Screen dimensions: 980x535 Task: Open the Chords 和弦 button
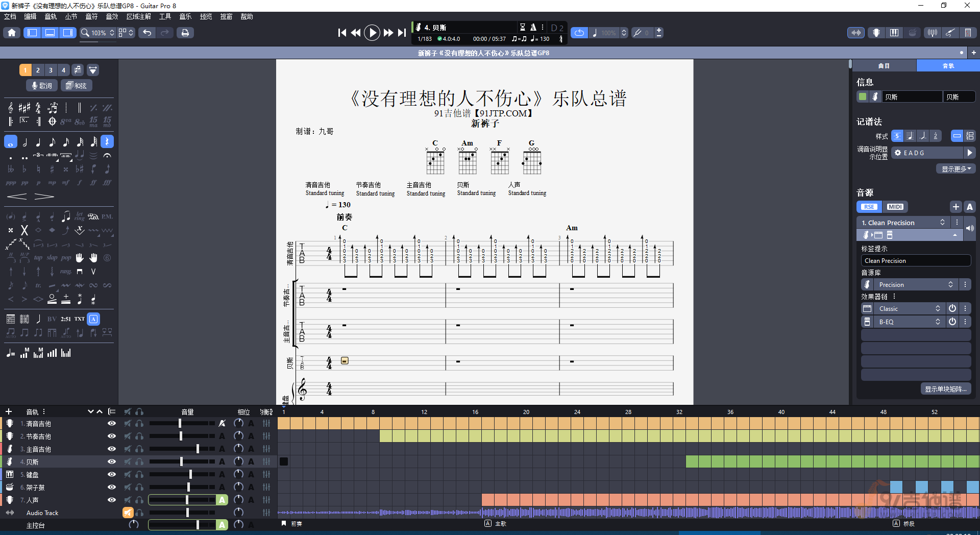[x=77, y=86]
